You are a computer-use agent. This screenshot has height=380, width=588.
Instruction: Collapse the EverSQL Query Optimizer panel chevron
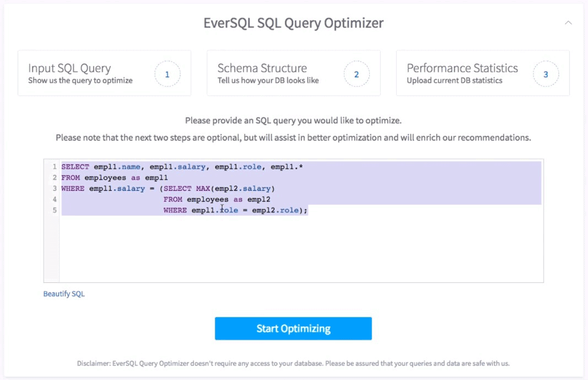[x=568, y=23]
